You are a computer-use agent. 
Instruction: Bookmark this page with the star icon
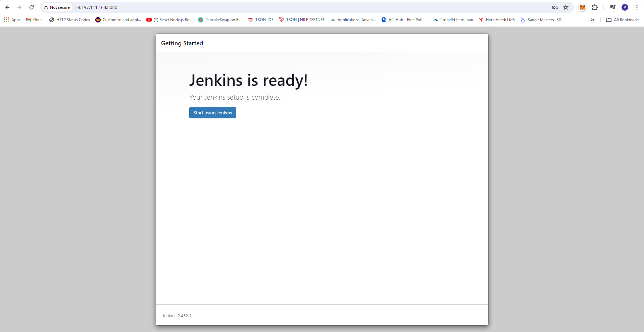[566, 7]
